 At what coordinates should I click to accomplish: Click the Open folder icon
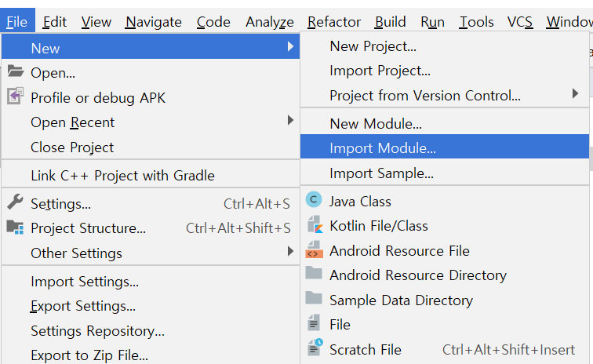click(16, 71)
